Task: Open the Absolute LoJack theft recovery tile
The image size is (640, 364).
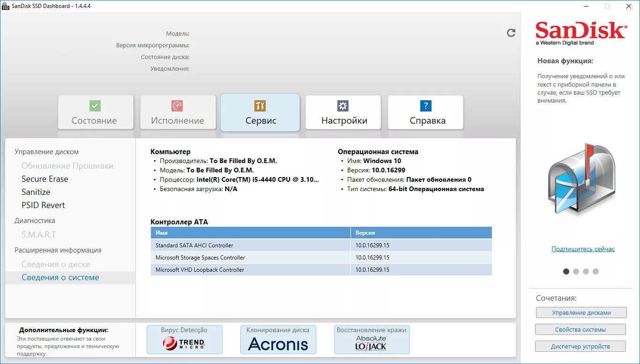Action: (372, 340)
